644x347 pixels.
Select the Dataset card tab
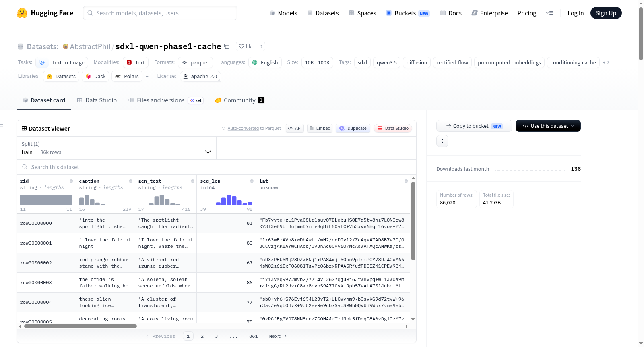pos(44,100)
